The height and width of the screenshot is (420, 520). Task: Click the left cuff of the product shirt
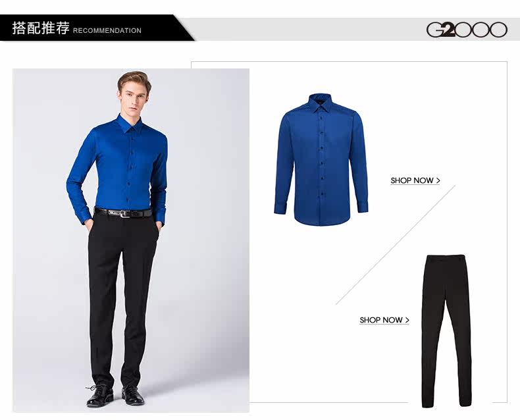tap(280, 208)
